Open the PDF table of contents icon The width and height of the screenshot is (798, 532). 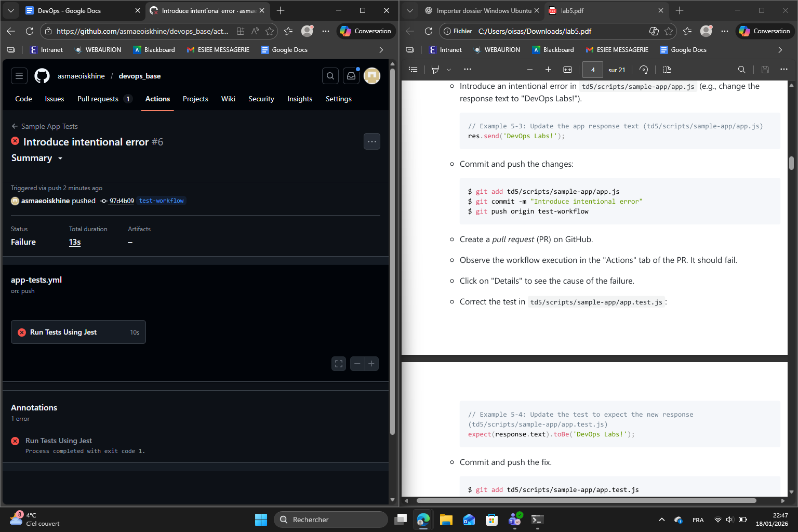pyautogui.click(x=413, y=69)
